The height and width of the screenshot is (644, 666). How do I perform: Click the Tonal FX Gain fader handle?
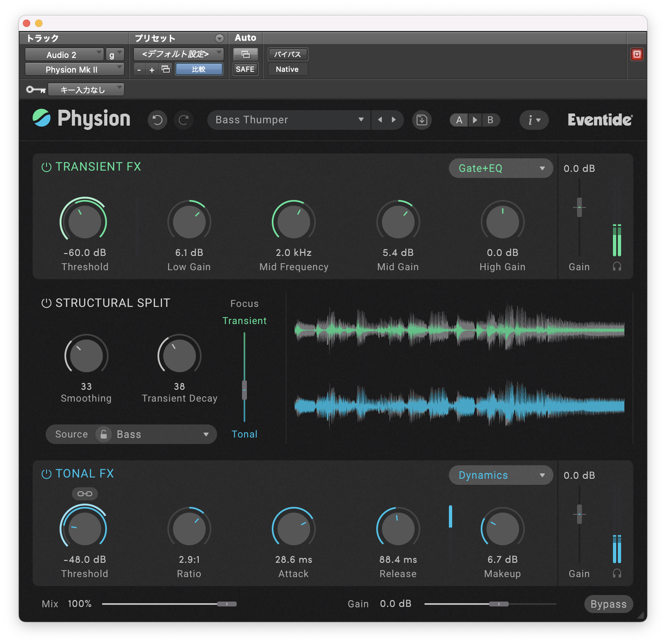coord(579,514)
